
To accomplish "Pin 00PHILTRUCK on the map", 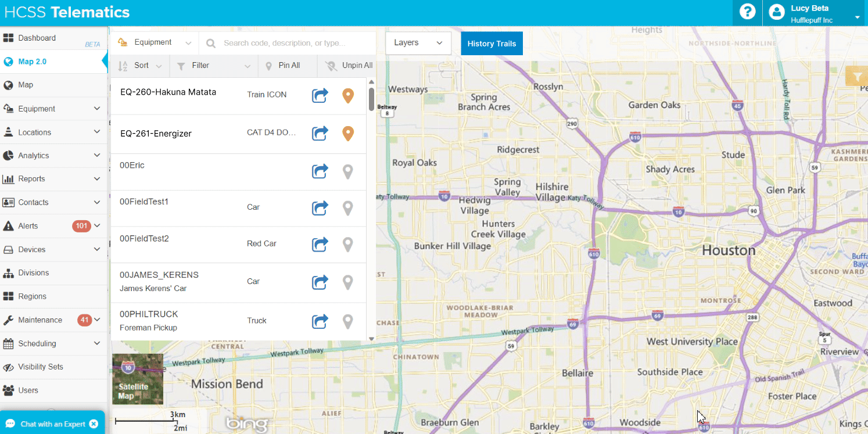I will coord(348,322).
